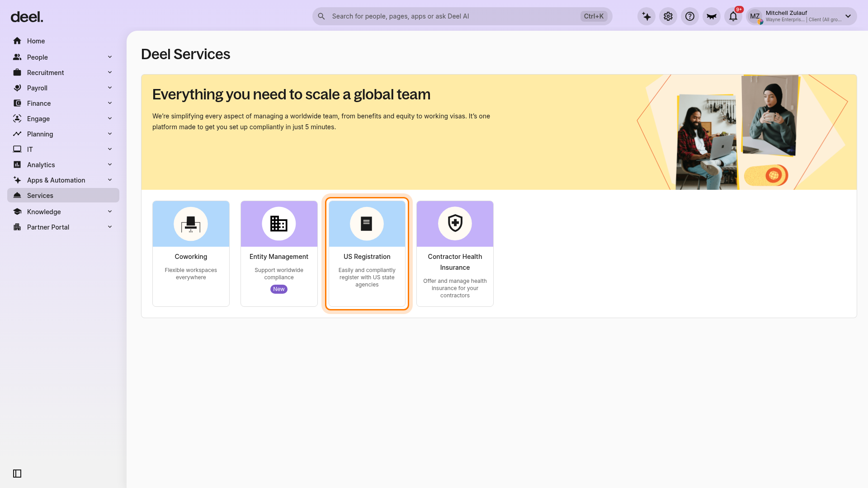This screenshot has height=488, width=868.
Task: Open the Knowledge menu item
Action: coord(63,212)
